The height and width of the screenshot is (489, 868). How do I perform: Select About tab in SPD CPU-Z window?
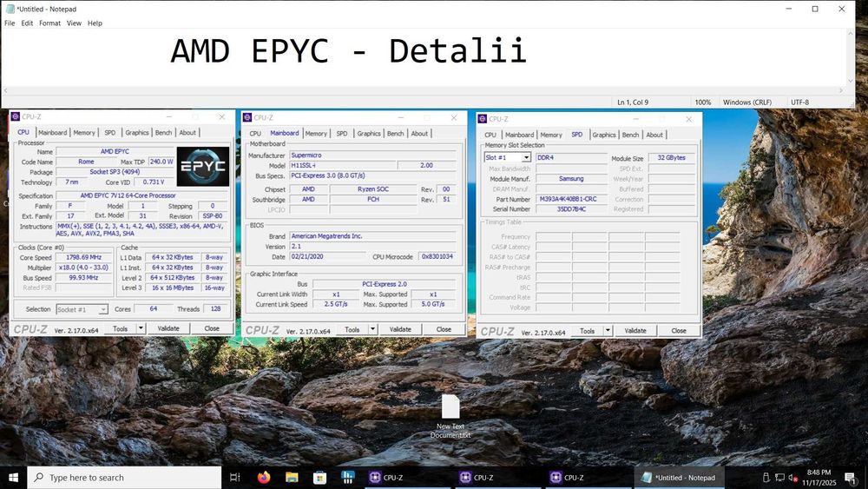click(x=654, y=135)
